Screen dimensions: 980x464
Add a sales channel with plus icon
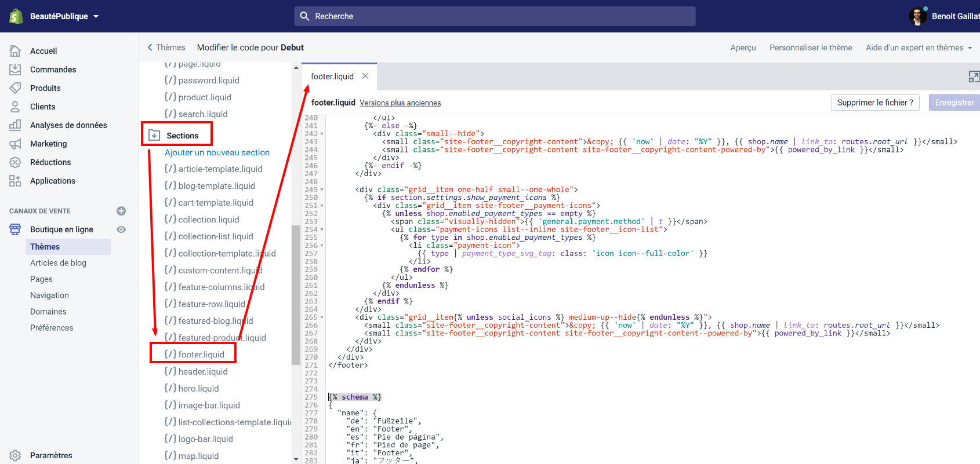click(121, 211)
